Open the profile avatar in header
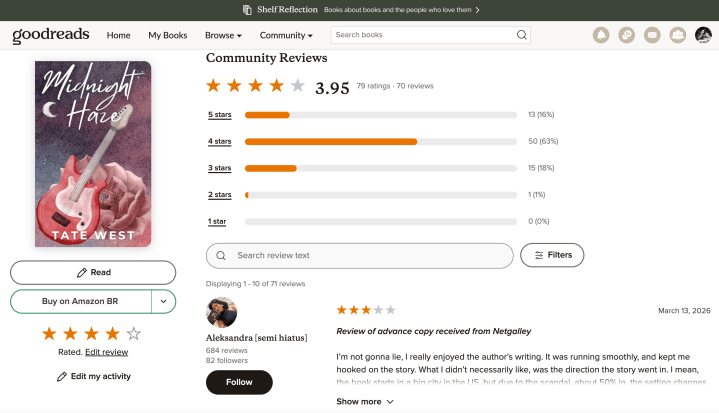This screenshot has height=413, width=719. click(704, 35)
